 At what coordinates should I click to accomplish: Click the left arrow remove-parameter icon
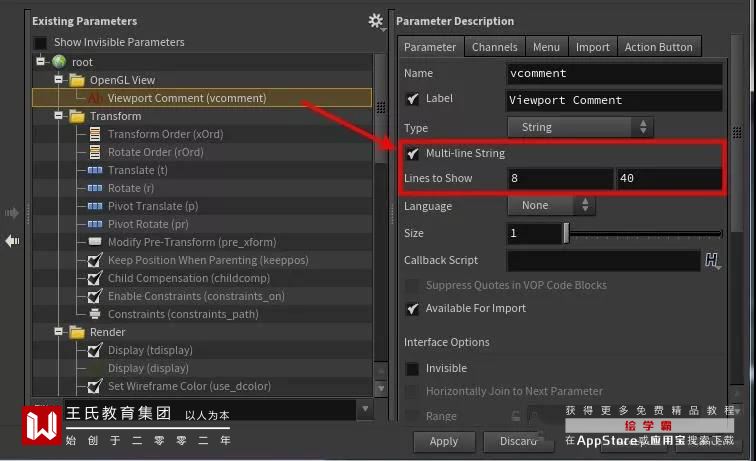pyautogui.click(x=12, y=241)
